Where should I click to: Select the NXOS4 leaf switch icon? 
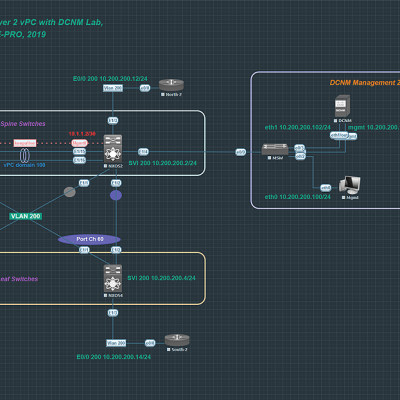tap(113, 278)
